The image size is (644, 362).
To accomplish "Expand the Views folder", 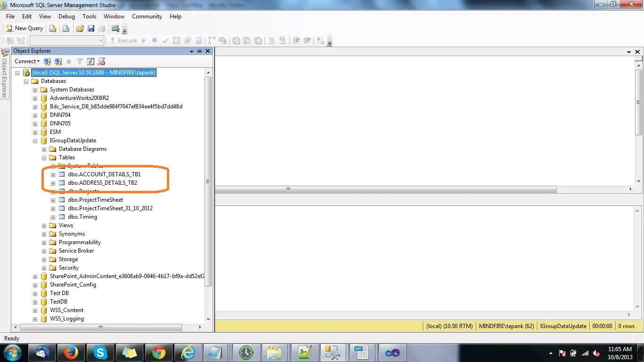I will 44,226.
